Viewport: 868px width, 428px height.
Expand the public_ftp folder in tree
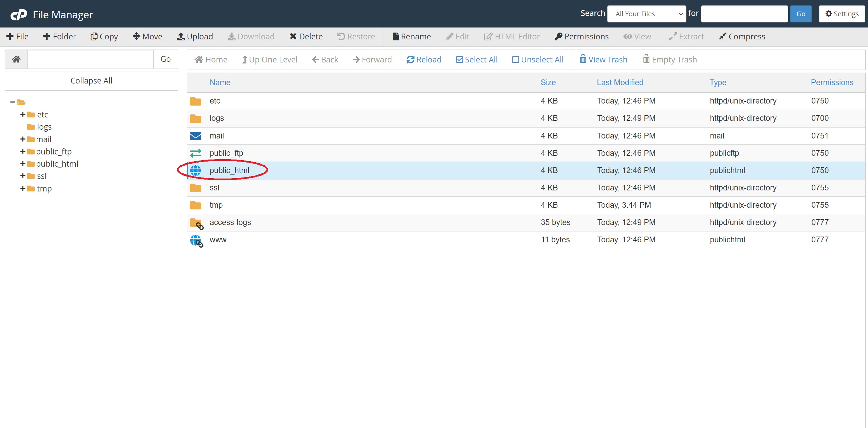point(23,151)
